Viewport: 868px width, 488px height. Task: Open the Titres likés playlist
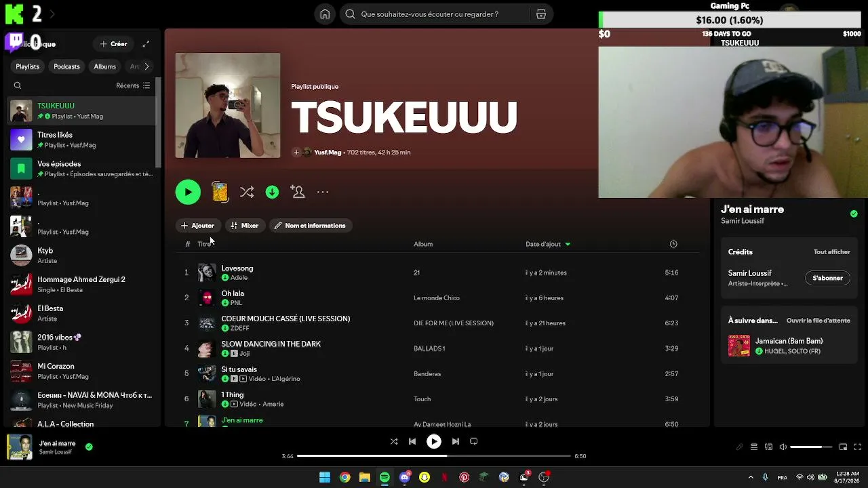tap(81, 140)
